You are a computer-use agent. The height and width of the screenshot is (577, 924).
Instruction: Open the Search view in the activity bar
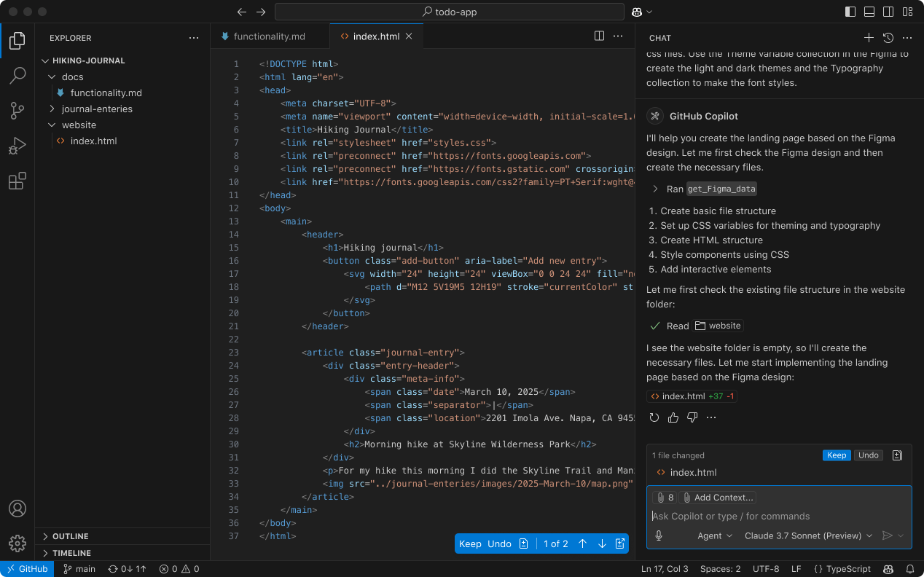(17, 75)
